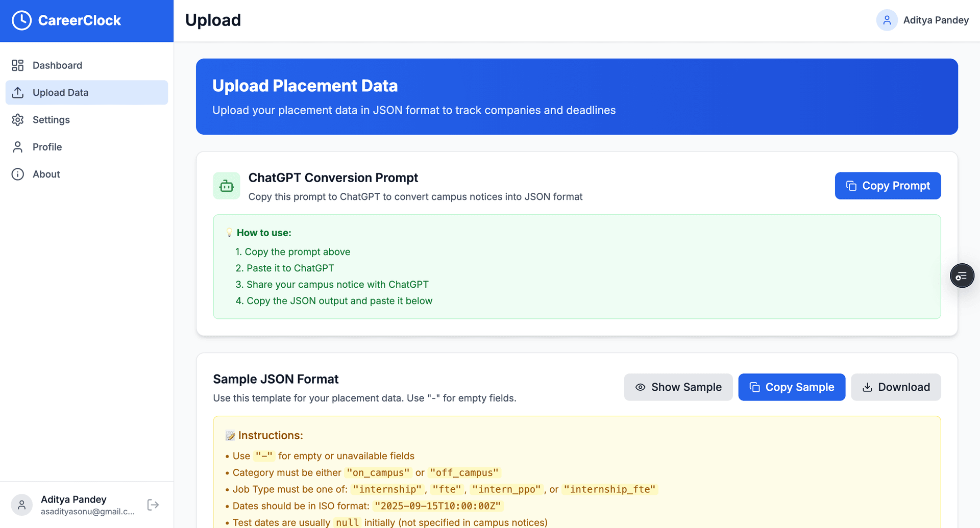
Task: Show the sample JSON
Action: (678, 387)
